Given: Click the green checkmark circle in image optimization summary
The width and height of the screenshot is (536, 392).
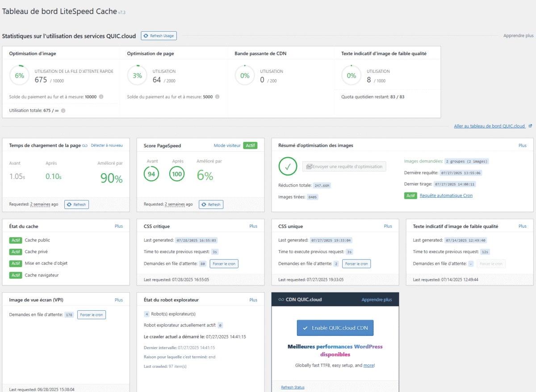Looking at the screenshot, I should click(288, 167).
